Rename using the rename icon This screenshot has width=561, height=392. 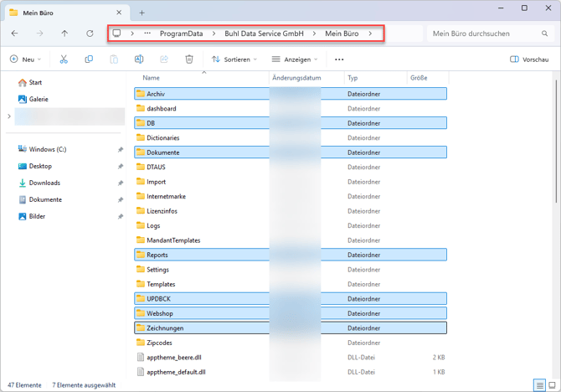click(139, 59)
